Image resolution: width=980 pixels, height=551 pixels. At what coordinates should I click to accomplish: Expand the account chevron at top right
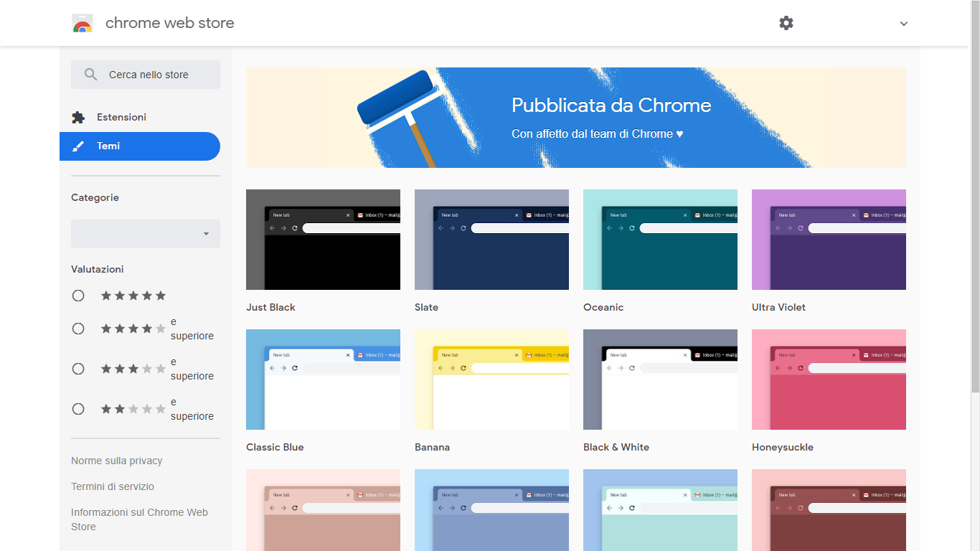(x=904, y=24)
